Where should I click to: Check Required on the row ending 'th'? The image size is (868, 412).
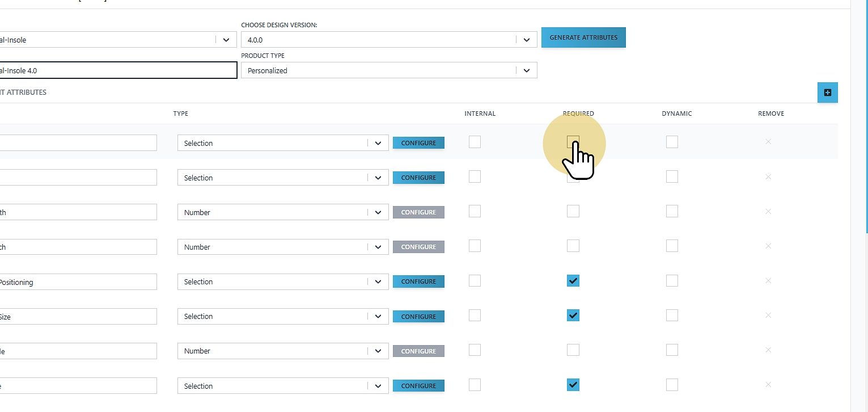[573, 212]
